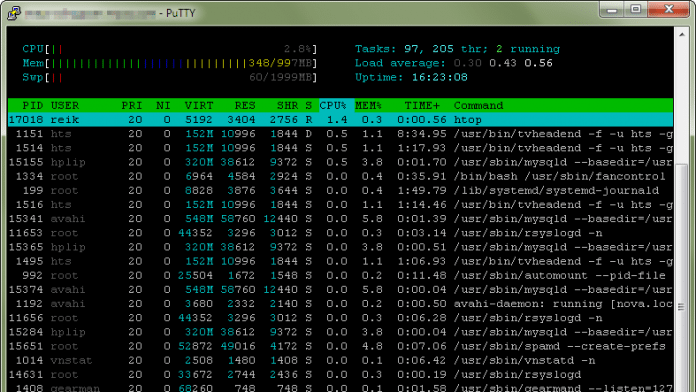Select process 1495 tvheadend row
The image size is (696, 392).
(x=340, y=261)
